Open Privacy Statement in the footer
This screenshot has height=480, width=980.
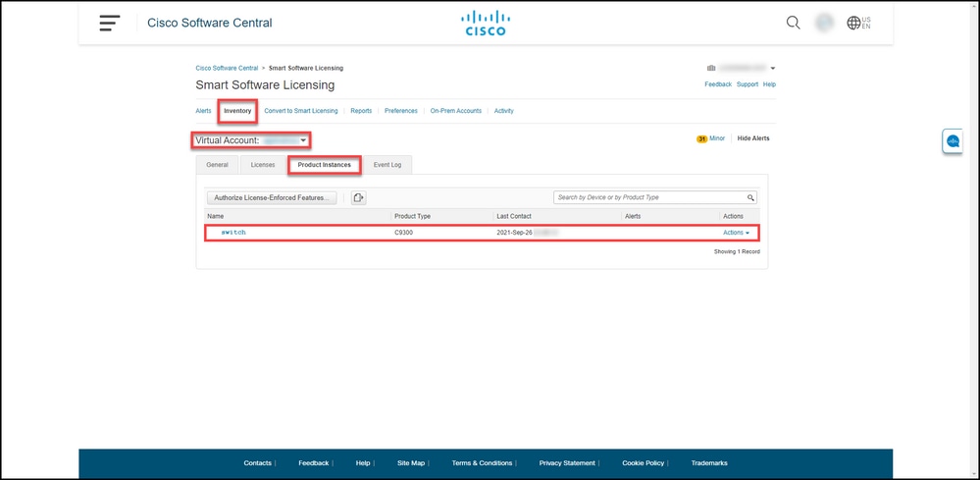567,463
